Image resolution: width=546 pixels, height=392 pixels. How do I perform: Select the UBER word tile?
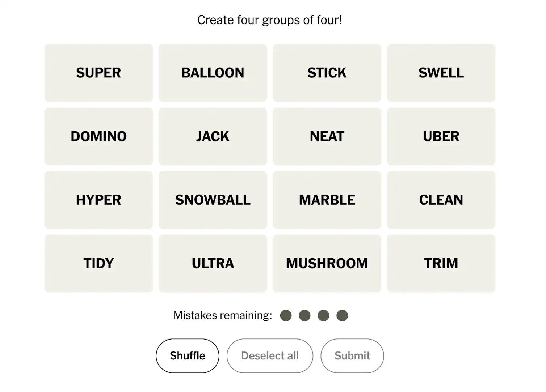pyautogui.click(x=441, y=136)
